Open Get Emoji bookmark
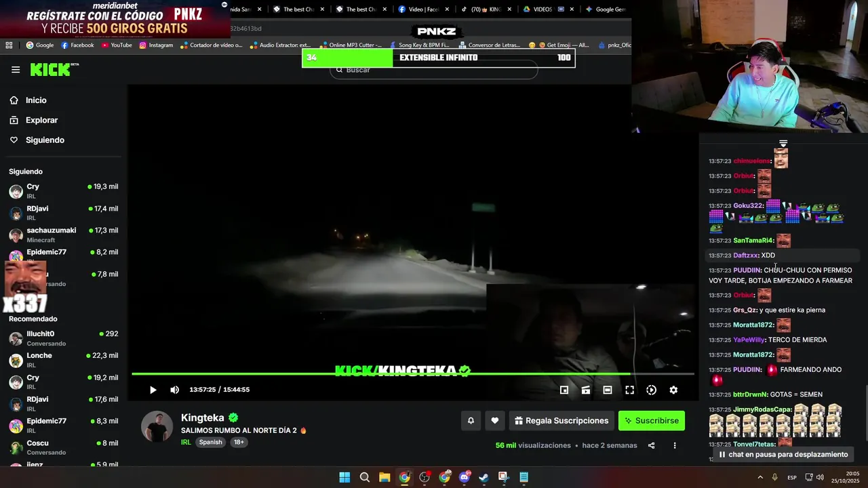The width and height of the screenshot is (868, 488). [x=559, y=45]
